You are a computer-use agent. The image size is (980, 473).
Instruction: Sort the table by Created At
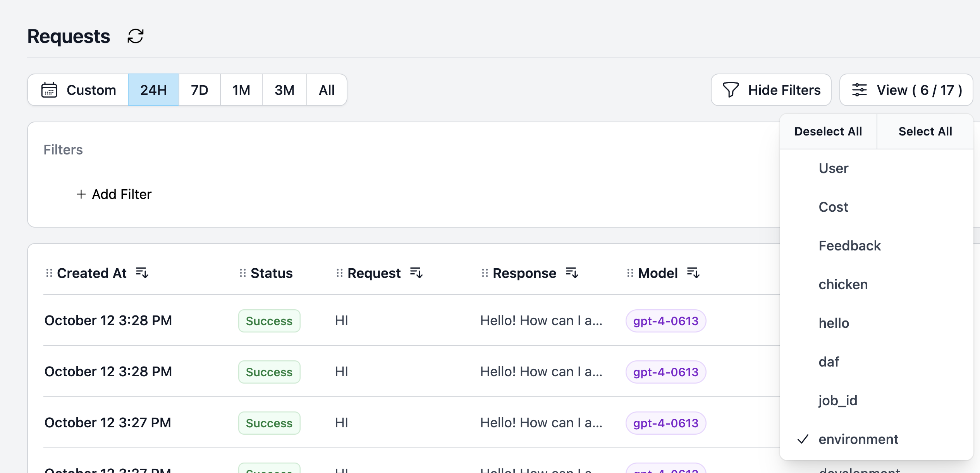pyautogui.click(x=143, y=273)
